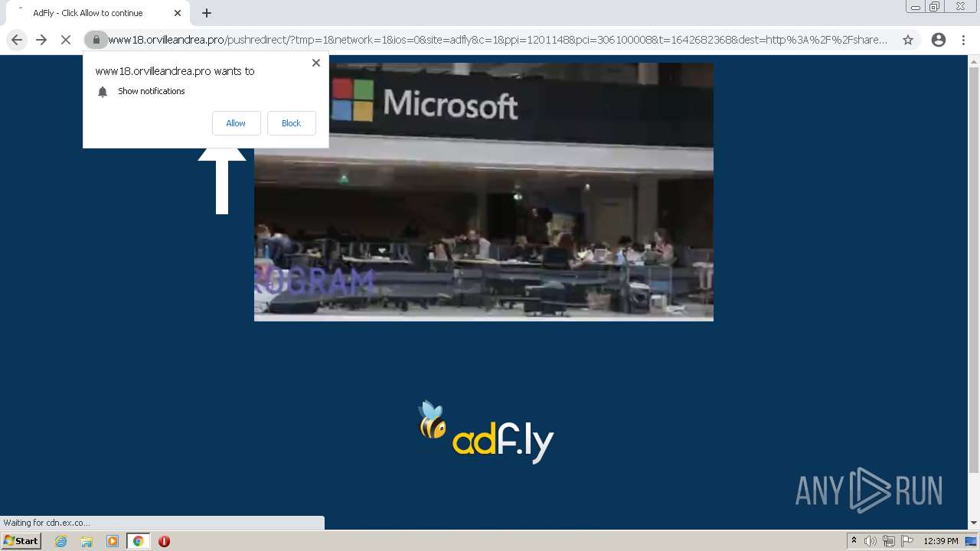
Task: Click the scrollbar down arrow
Action: tap(974, 523)
